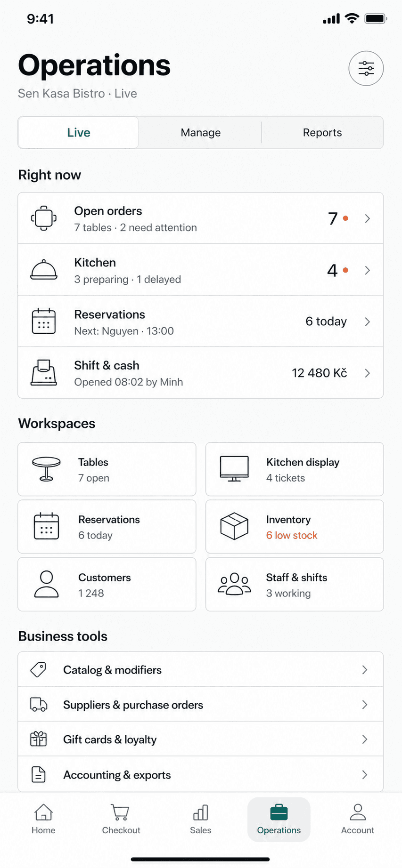
Task: Tap the Kitchen cloche icon
Action: 44,270
